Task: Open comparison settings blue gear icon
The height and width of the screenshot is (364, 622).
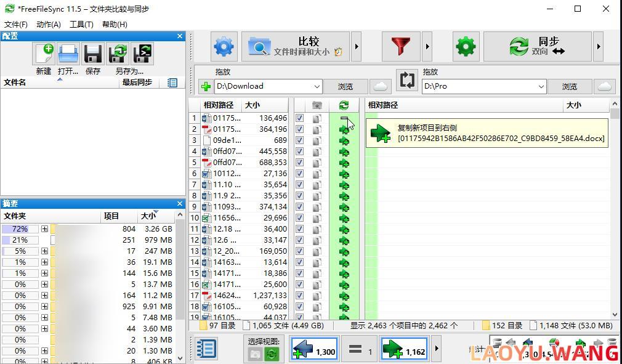Action: coord(224,47)
